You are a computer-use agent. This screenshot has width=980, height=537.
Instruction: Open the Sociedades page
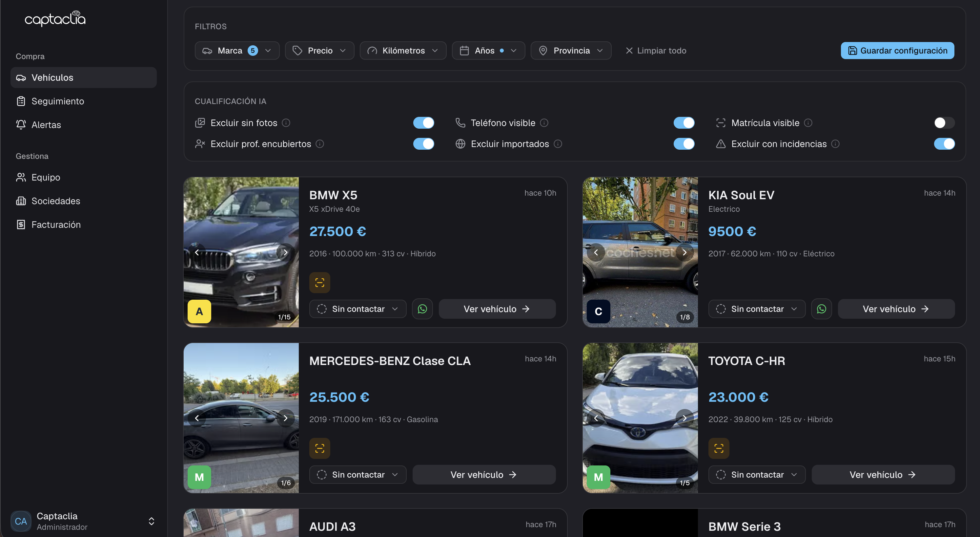[83, 201]
